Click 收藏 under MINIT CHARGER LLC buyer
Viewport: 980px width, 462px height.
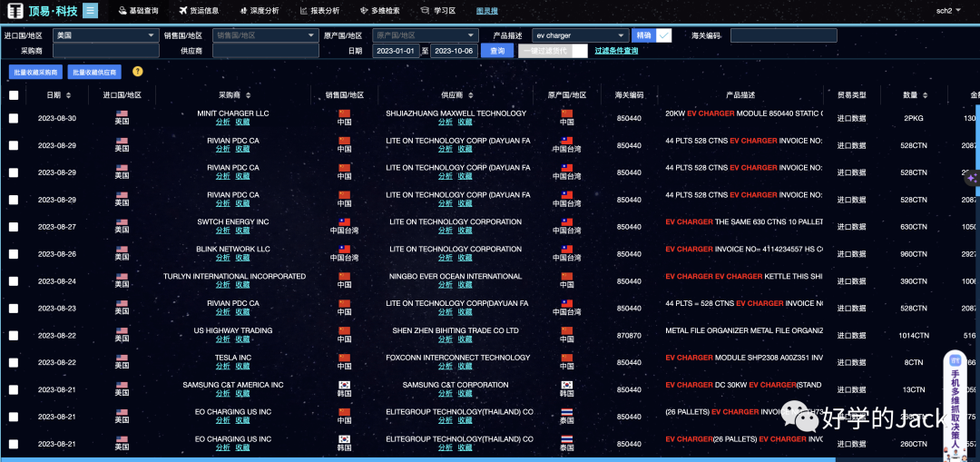243,123
